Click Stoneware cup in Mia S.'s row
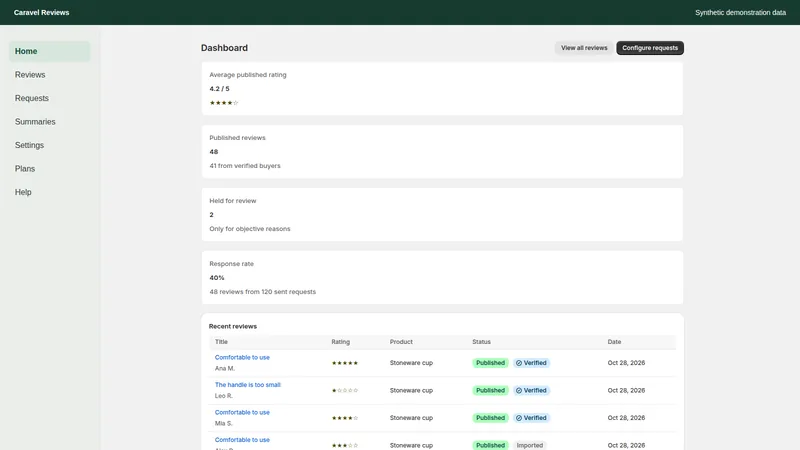The width and height of the screenshot is (800, 450). (x=411, y=418)
